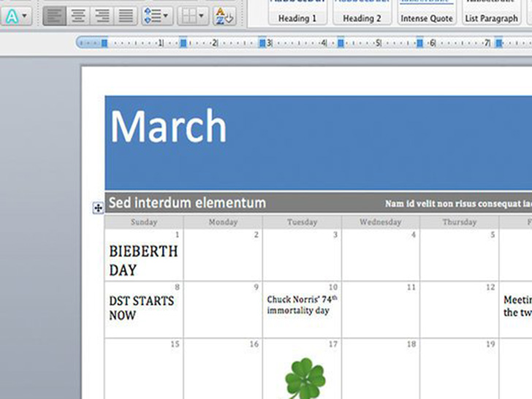Click the Tuesday column header

coord(302,222)
